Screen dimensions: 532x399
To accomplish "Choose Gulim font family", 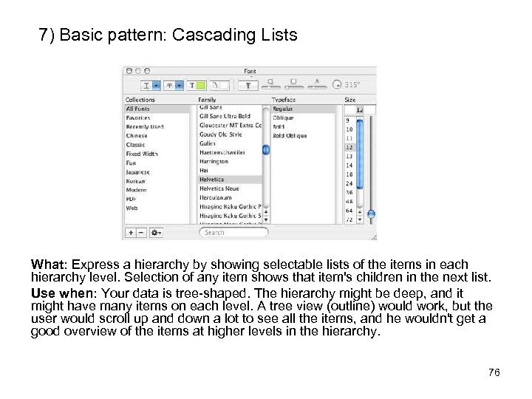I will (x=230, y=143).
